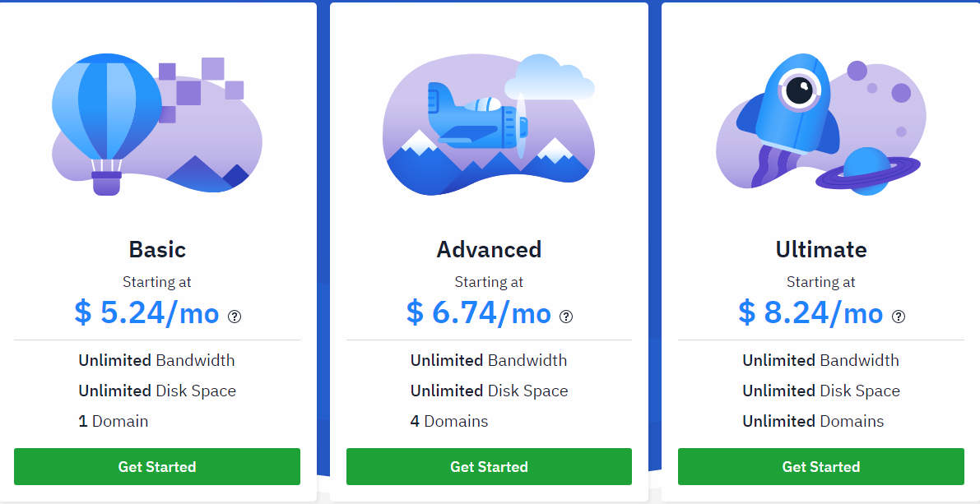This screenshot has height=504, width=980.
Task: Click the cloud above the airplane
Action: tap(550, 76)
